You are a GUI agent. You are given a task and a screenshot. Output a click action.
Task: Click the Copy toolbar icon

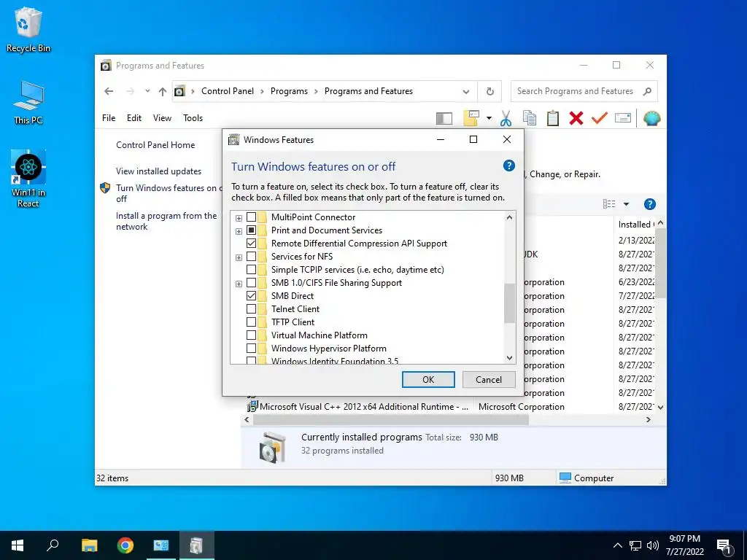click(530, 118)
